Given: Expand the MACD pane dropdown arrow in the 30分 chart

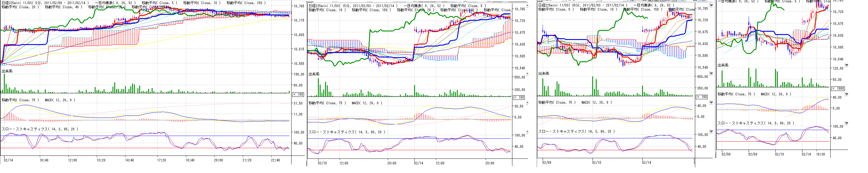Looking at the screenshot, I should [711, 102].
